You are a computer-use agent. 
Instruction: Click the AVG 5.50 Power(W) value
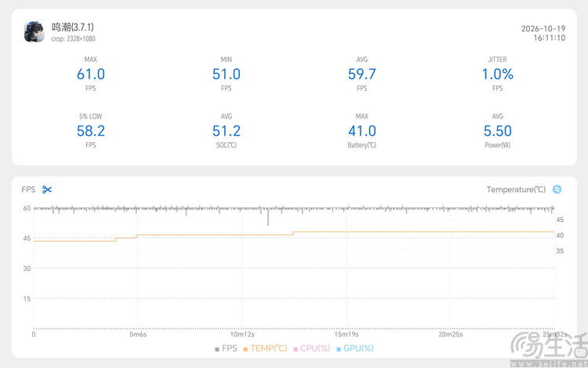(497, 130)
